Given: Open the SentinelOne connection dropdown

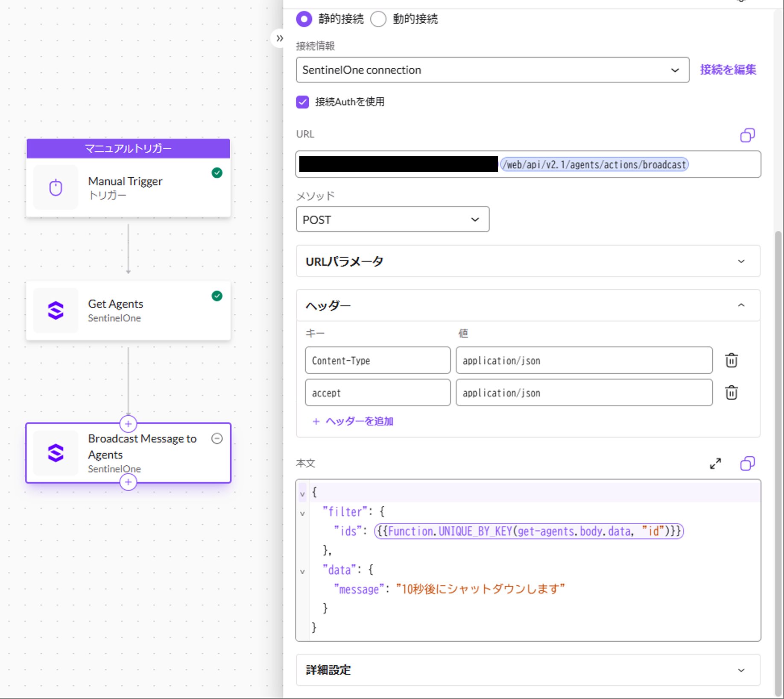Looking at the screenshot, I should click(492, 70).
